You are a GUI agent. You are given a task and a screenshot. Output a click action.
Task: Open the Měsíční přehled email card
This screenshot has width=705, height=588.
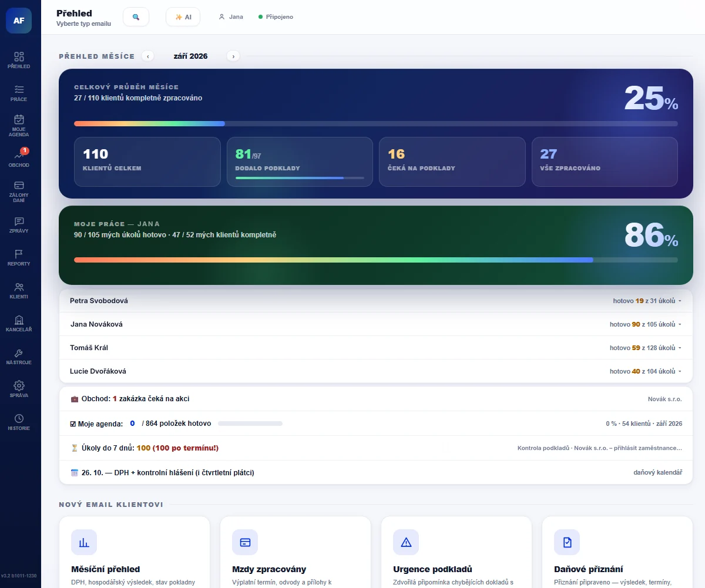pos(135,552)
